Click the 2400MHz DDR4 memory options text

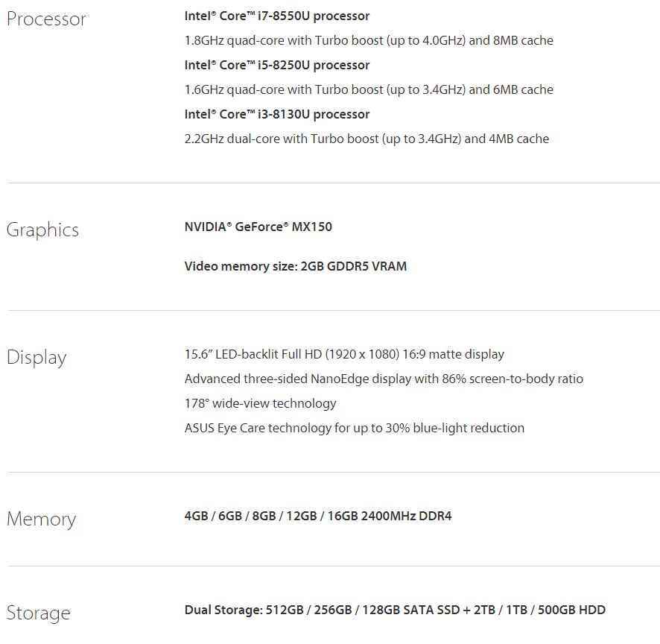tap(318, 517)
